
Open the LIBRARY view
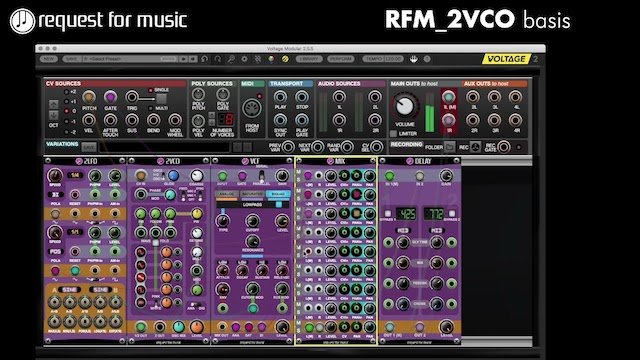point(309,59)
